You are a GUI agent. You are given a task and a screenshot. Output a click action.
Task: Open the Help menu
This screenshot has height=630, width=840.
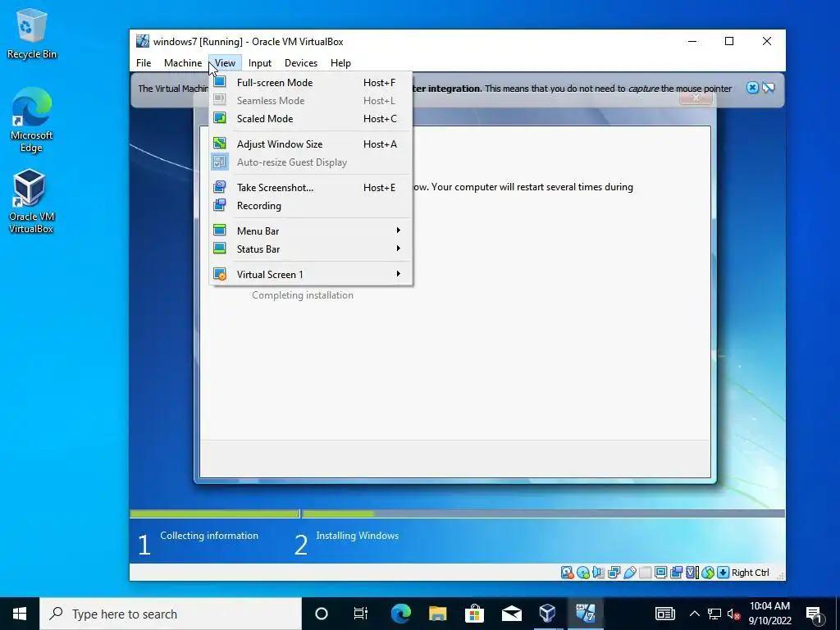point(340,62)
